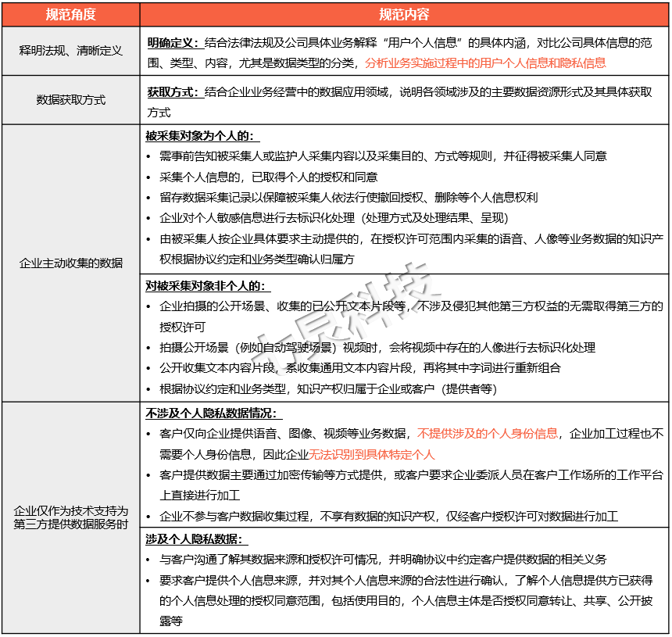The width and height of the screenshot is (672, 637).
Task: Click the bullet starting '企业对个人敏感信息进行去标识化处理'
Action: [334, 218]
